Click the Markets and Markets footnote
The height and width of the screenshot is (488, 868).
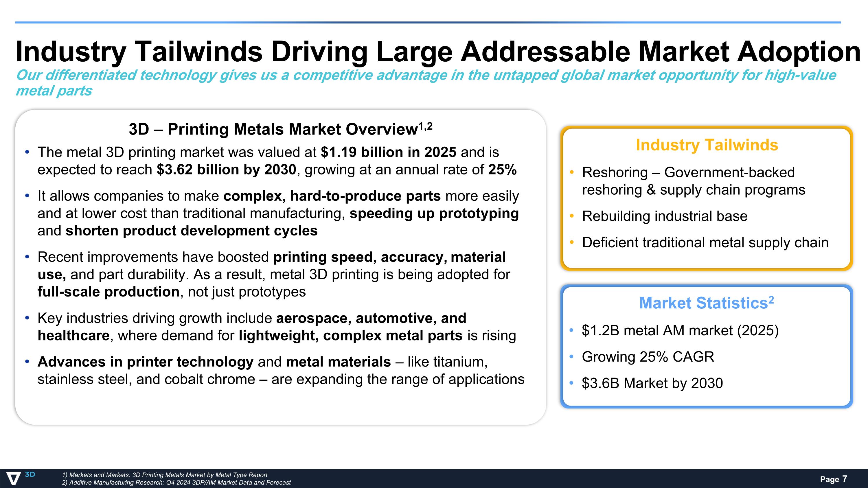coord(165,475)
